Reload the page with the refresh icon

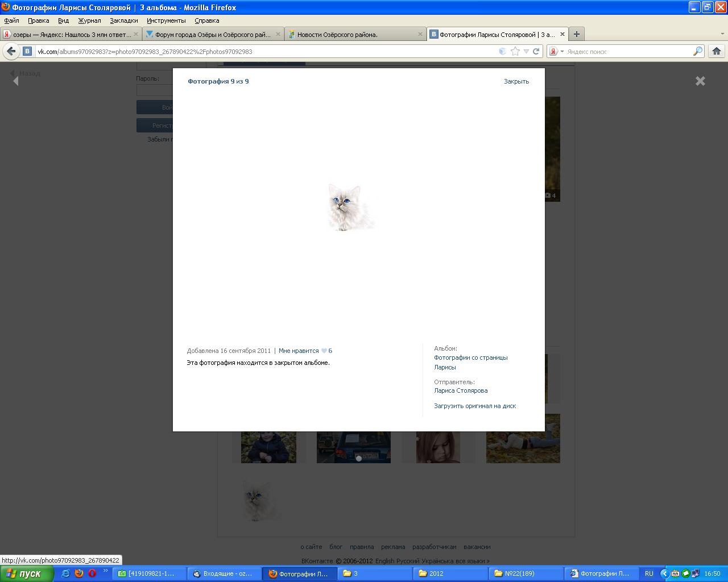coord(536,51)
